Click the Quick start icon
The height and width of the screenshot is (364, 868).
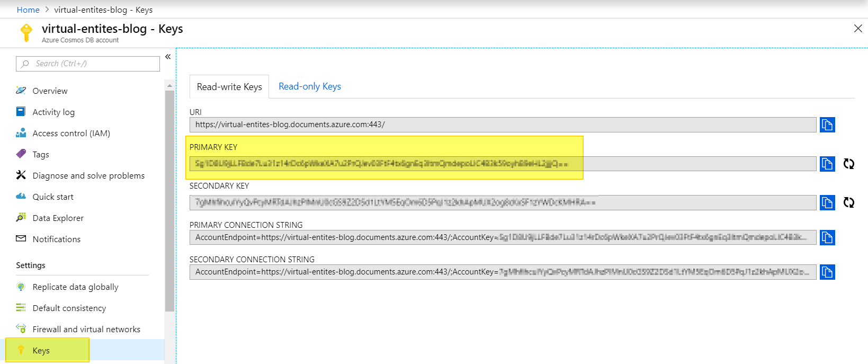coord(21,197)
